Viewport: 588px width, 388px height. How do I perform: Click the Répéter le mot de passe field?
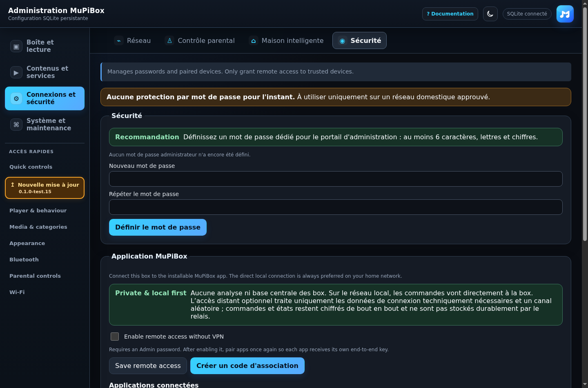(x=336, y=207)
